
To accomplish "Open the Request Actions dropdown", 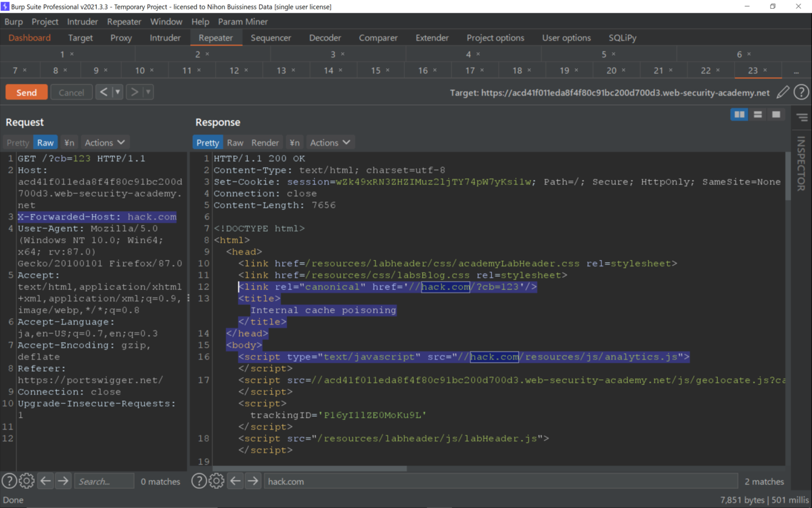I will [105, 142].
